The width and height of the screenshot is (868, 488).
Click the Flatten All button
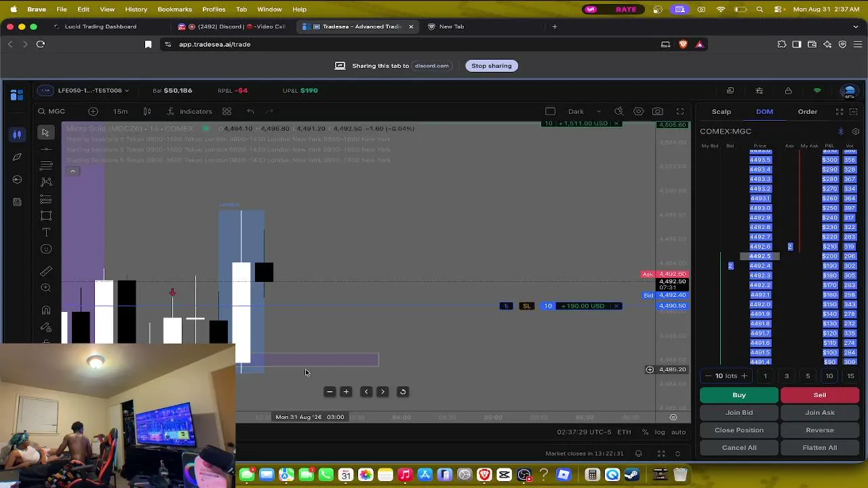[x=820, y=447]
